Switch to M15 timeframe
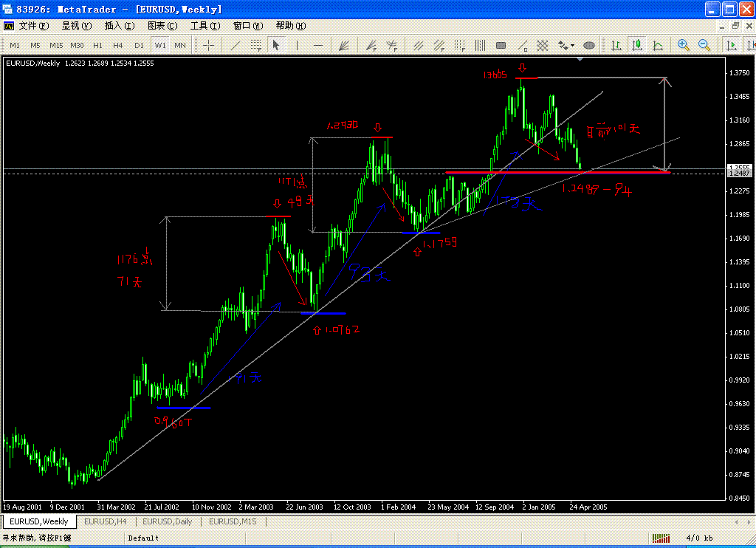 [56, 45]
